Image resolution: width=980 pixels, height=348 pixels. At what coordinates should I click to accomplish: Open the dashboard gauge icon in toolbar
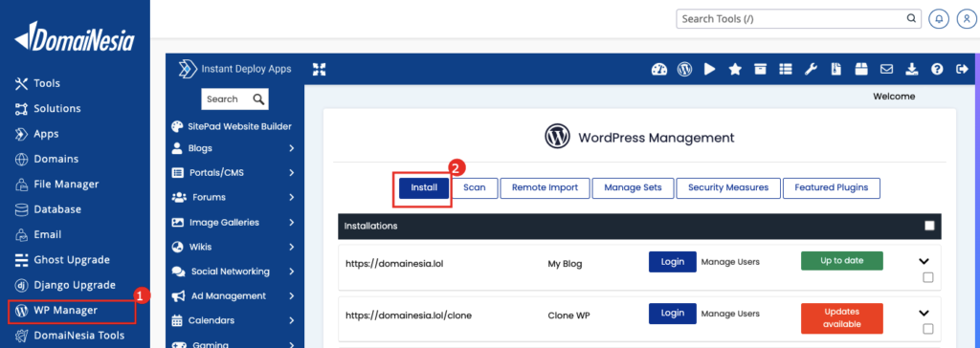pyautogui.click(x=659, y=70)
